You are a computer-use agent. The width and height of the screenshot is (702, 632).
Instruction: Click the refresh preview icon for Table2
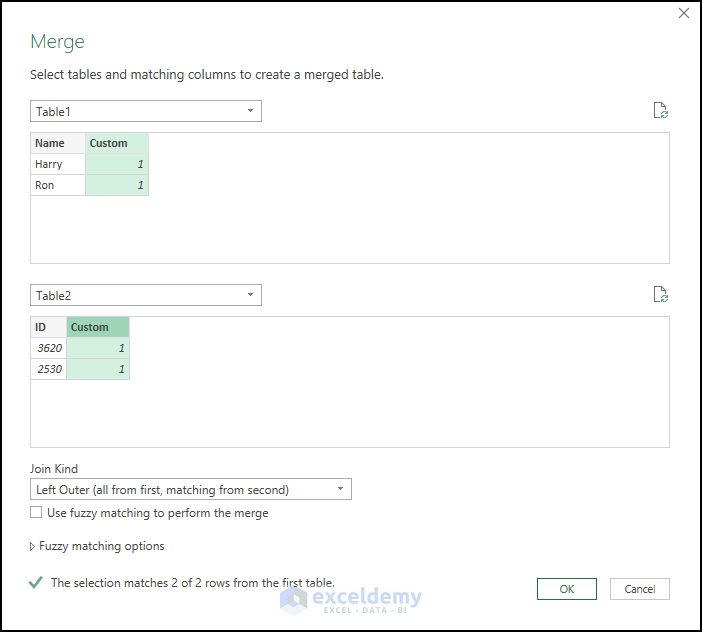tap(660, 295)
